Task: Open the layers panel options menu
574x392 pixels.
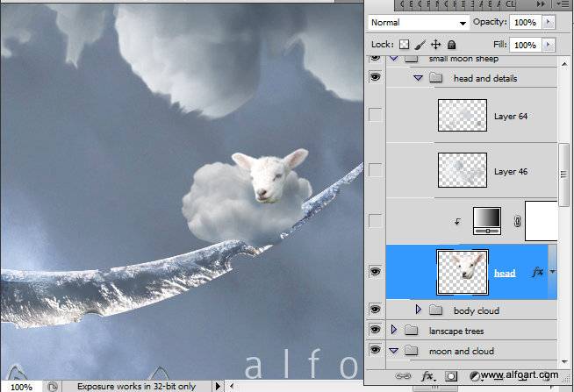Action: 562,4
